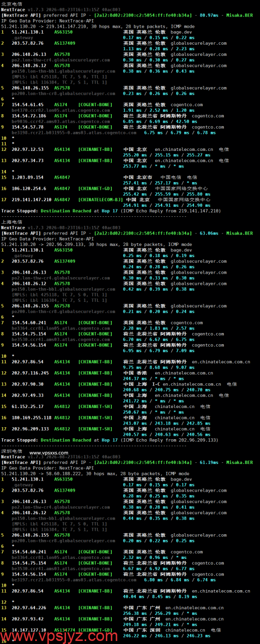
Task: Click hop IP 14.147.127.10
Action: coord(28,629)
